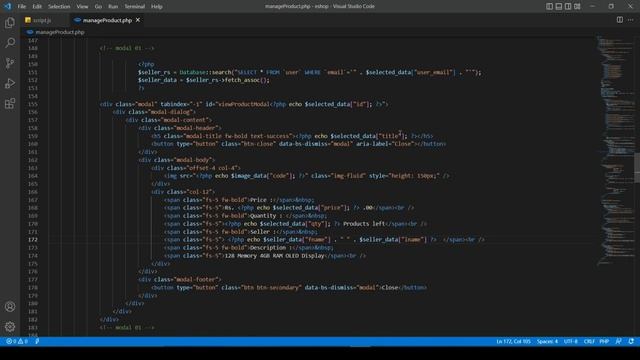
Task: Open the Explorer view in activity bar
Action: coord(10,22)
